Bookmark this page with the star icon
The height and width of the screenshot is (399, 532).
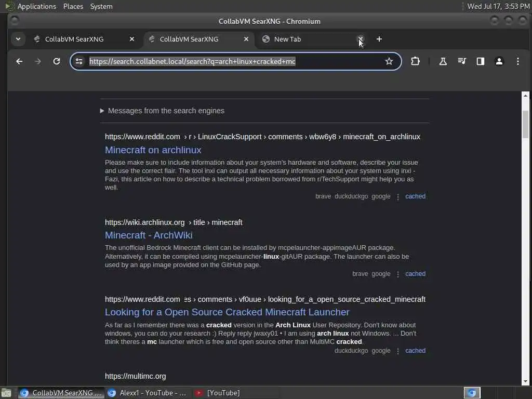coord(389,61)
